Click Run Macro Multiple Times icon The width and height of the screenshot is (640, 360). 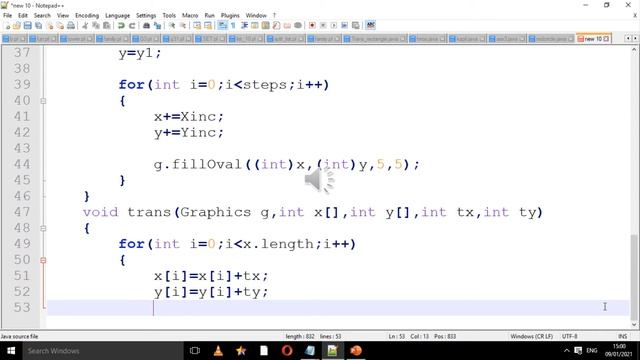(x=344, y=26)
